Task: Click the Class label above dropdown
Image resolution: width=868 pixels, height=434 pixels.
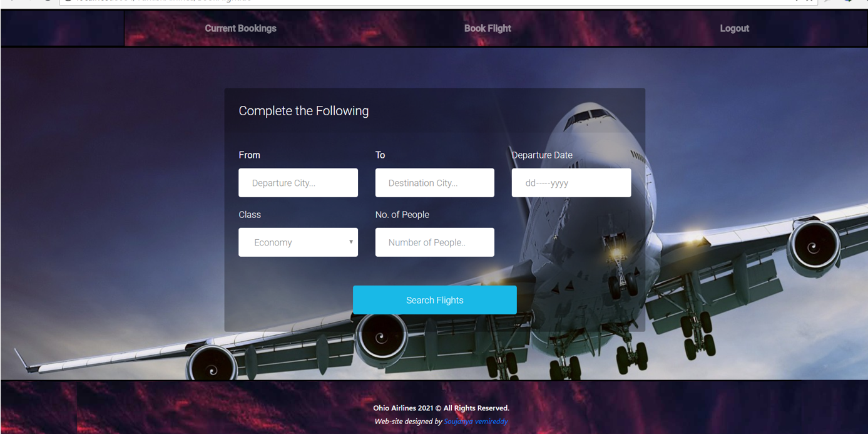Action: coord(250,214)
